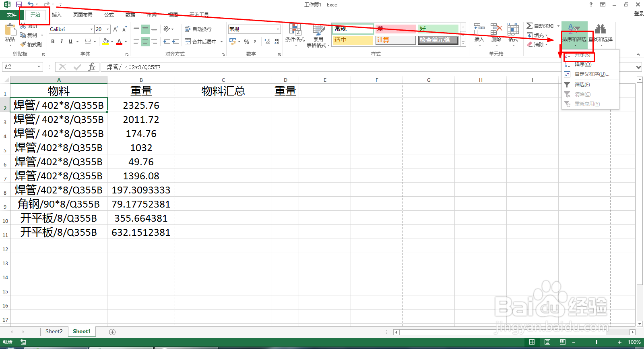Increase decimal places icon
Viewport: 644px width, 349px height.
[x=267, y=42]
